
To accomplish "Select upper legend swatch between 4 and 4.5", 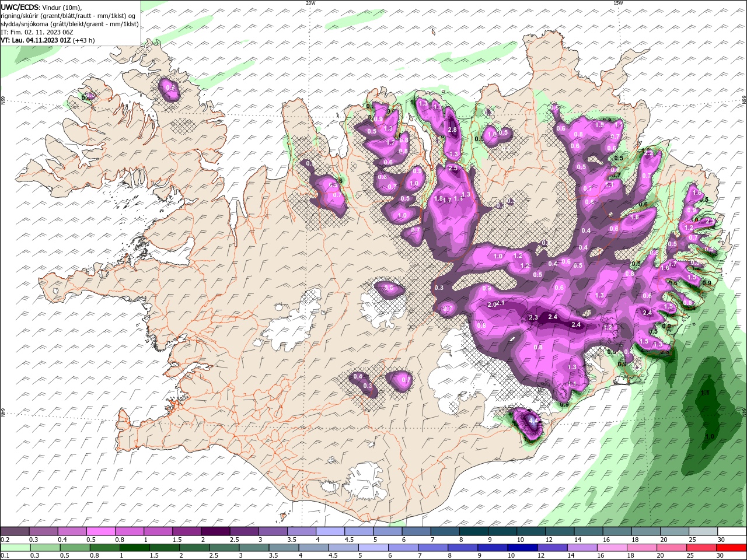I will coord(330,531).
